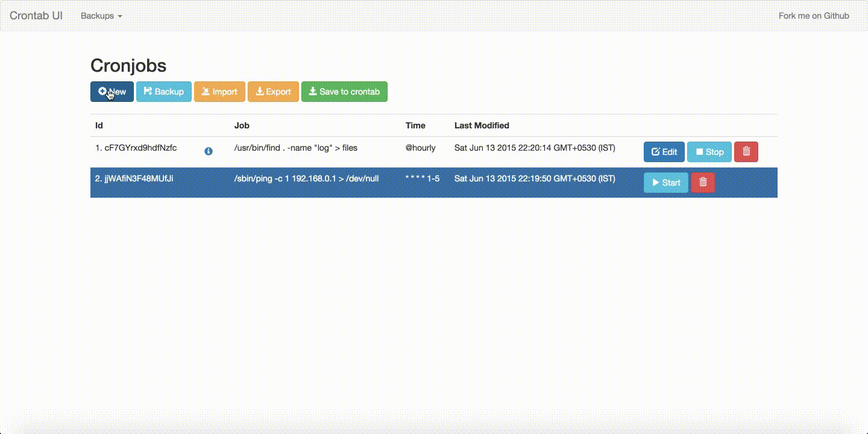Screen dimensions: 868x434
Task: Click the Time column header
Action: 415,125
